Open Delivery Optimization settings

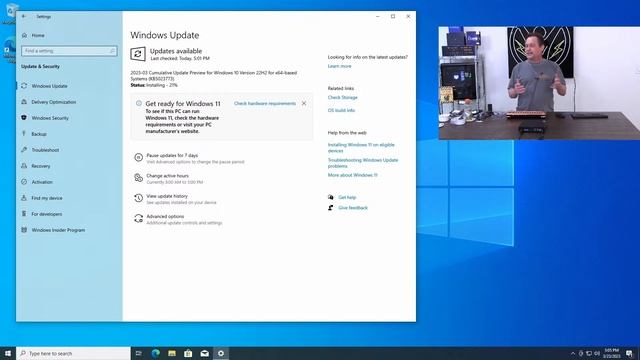point(53,102)
